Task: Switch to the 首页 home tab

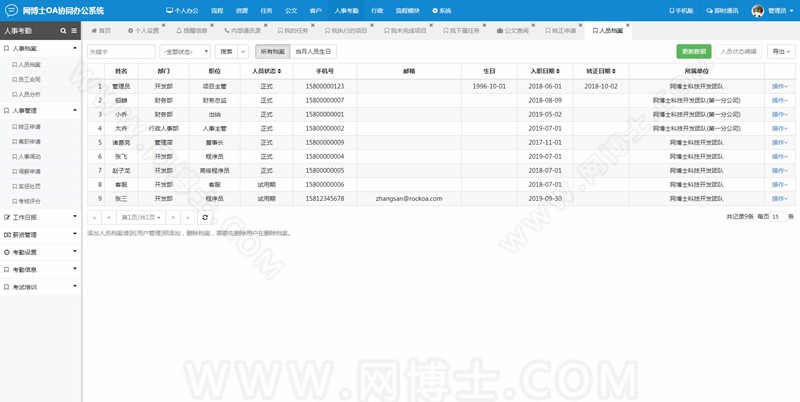Action: (101, 31)
